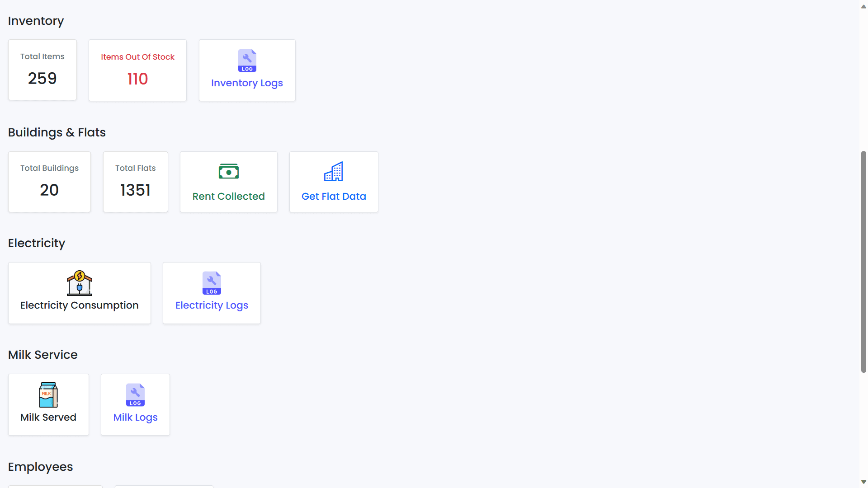Click the Total Flats 1351 card
The image size is (868, 488).
pos(135,182)
